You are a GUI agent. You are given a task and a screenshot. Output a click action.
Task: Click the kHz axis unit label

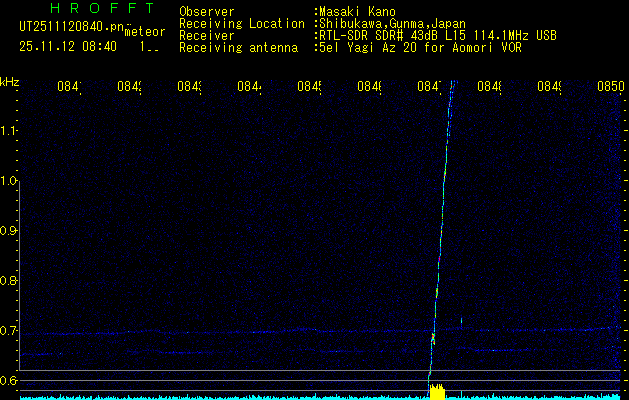pos(10,81)
